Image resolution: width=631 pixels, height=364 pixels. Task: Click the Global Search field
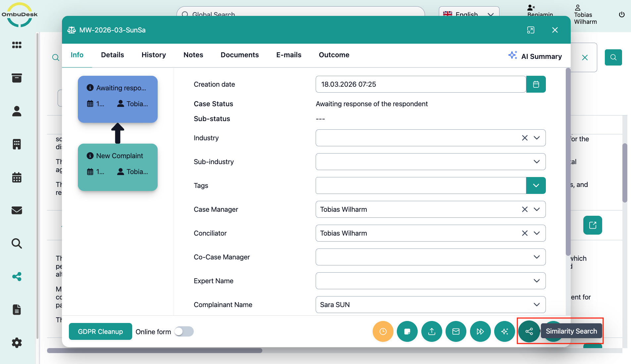[x=301, y=12]
